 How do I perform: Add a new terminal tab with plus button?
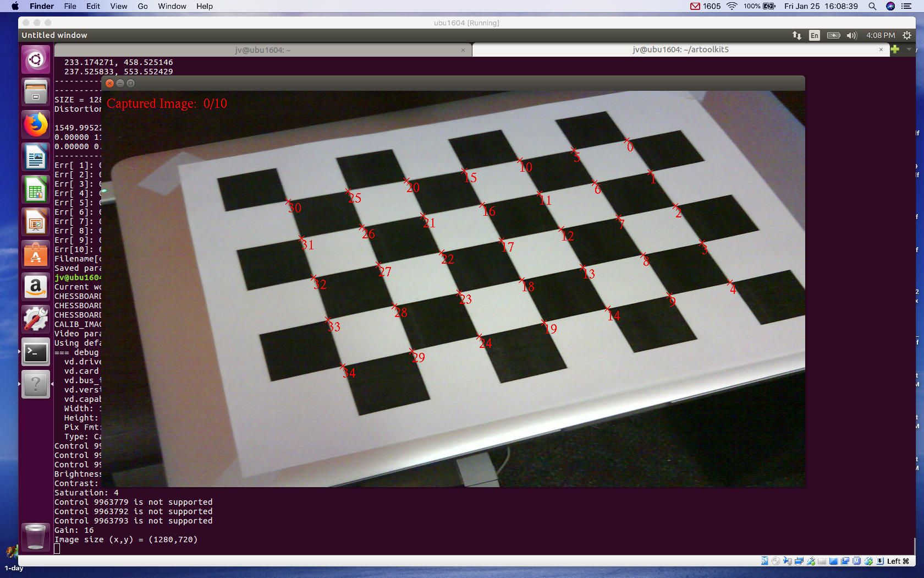(x=895, y=50)
